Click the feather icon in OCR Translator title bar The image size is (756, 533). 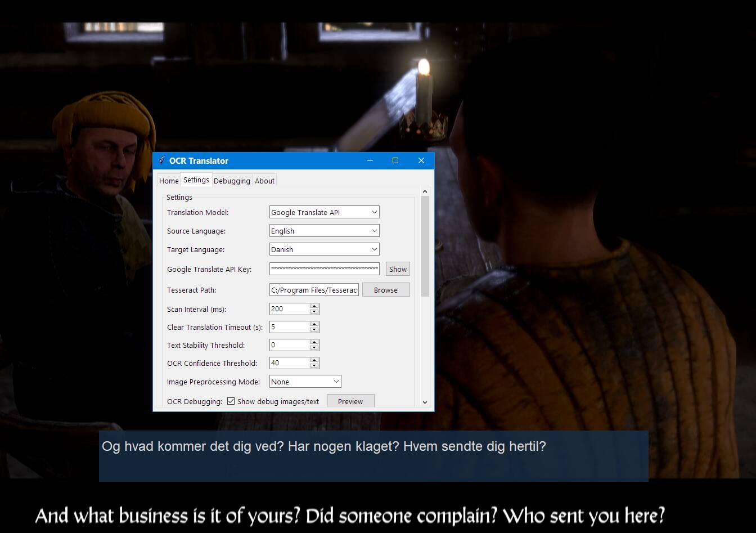tap(161, 160)
